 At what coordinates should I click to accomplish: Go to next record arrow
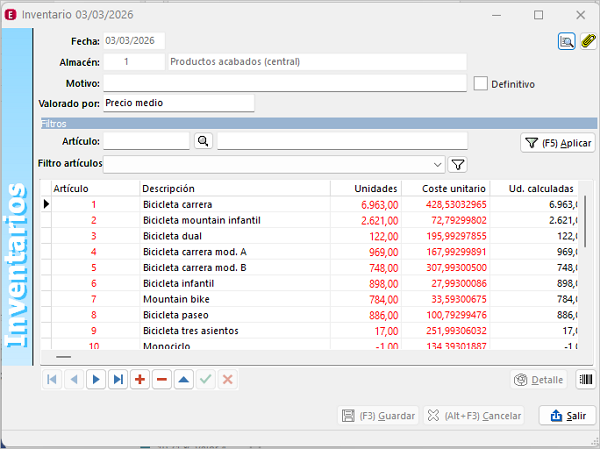[x=96, y=379]
